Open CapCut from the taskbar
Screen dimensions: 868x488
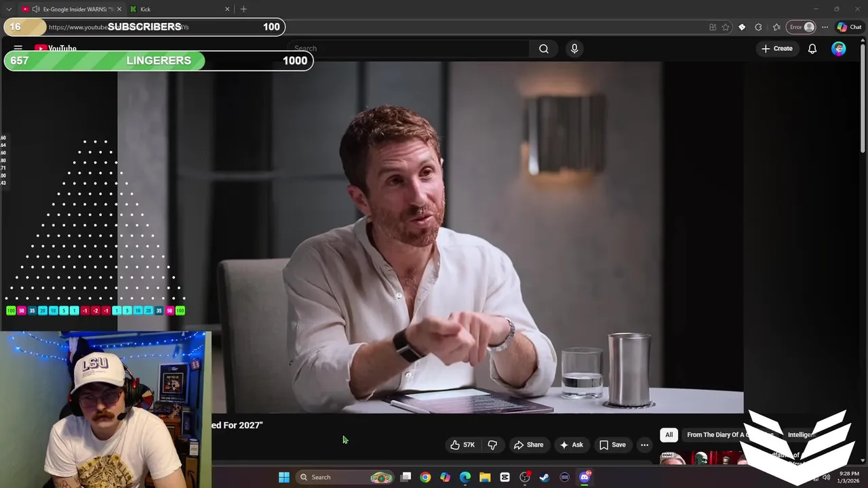(505, 477)
